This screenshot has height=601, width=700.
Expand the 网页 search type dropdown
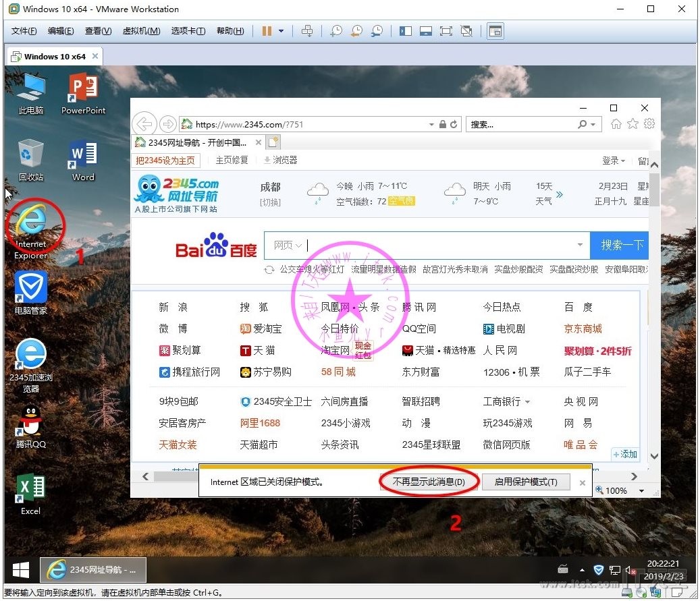point(288,245)
